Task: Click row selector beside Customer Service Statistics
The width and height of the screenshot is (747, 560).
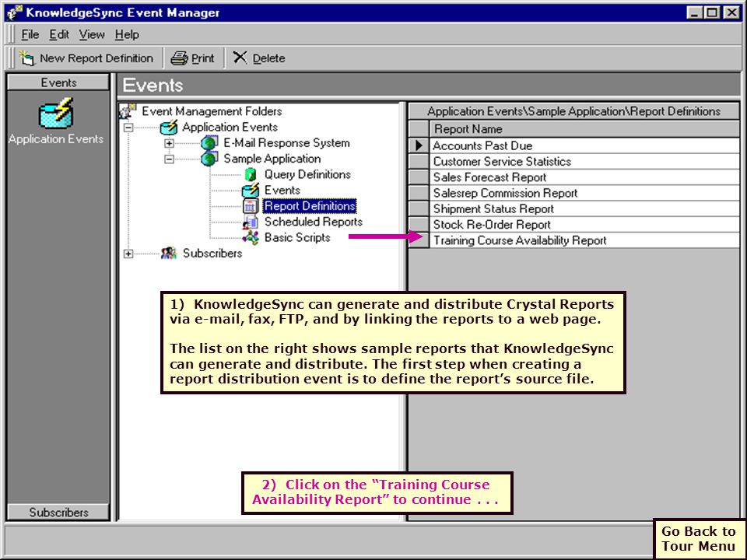Action: (419, 162)
